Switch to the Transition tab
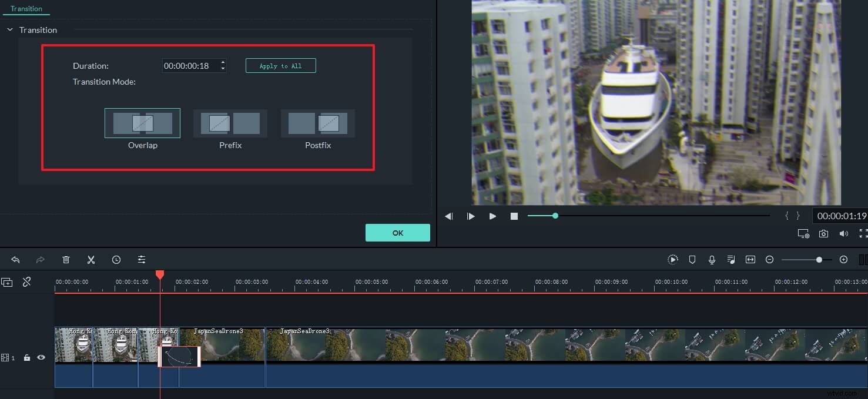The height and width of the screenshot is (399, 868). click(26, 8)
